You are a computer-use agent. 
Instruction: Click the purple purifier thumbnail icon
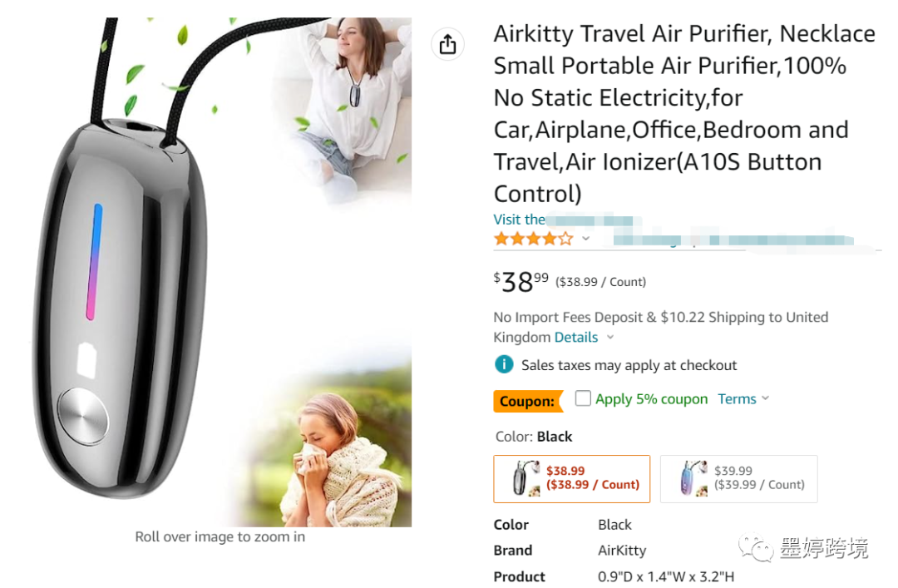tap(693, 478)
